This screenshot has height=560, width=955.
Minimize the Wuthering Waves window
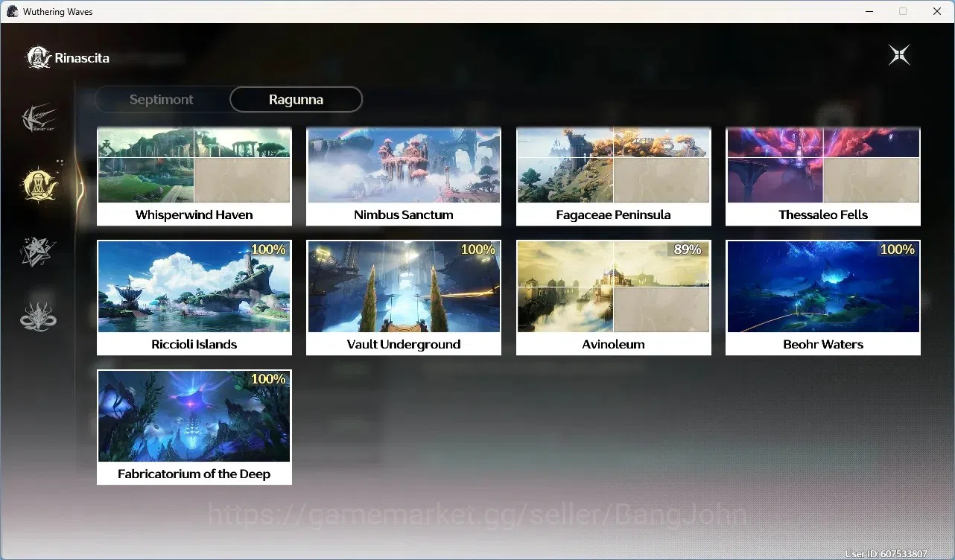(x=869, y=11)
